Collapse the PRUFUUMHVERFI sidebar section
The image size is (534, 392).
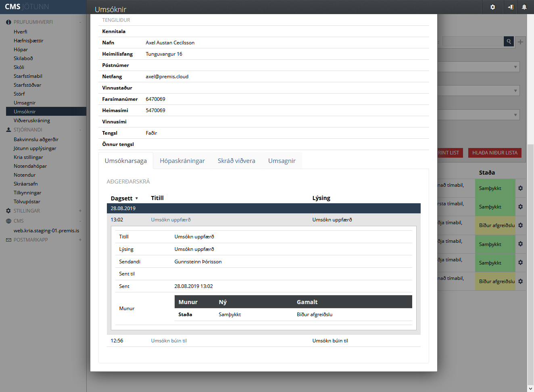80,22
